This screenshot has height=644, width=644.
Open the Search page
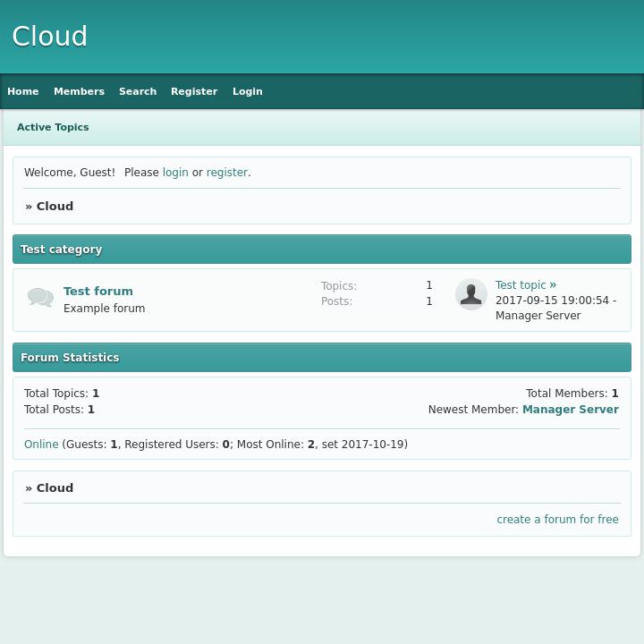click(138, 91)
